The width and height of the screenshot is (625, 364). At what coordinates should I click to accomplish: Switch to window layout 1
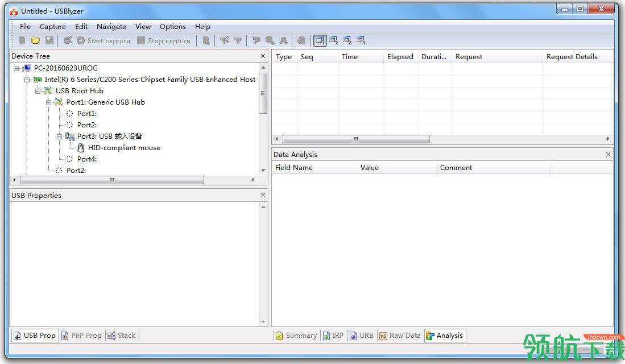tap(320, 40)
